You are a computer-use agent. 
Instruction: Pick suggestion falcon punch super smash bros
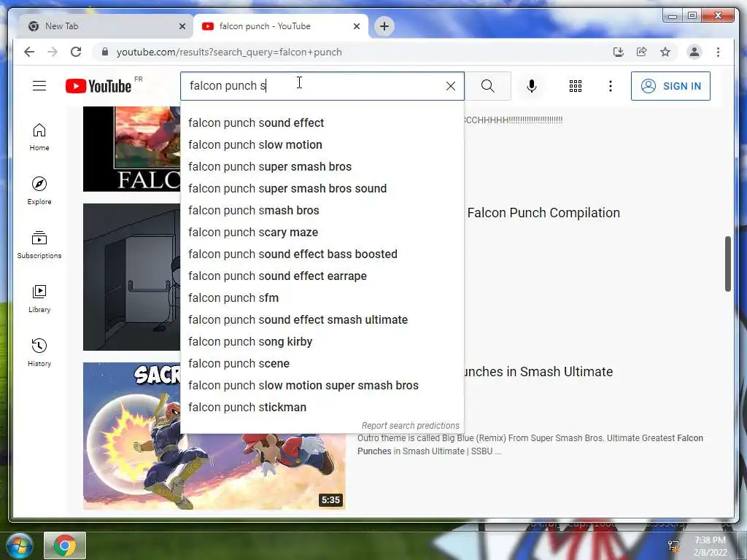tap(322, 167)
